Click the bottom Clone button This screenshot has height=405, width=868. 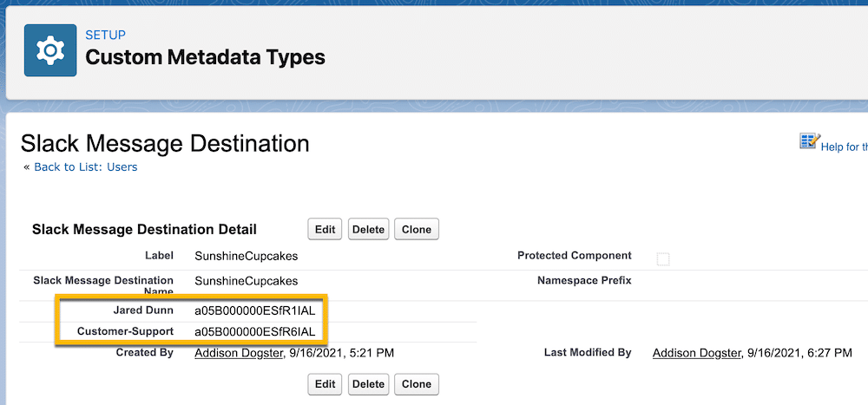tap(417, 384)
